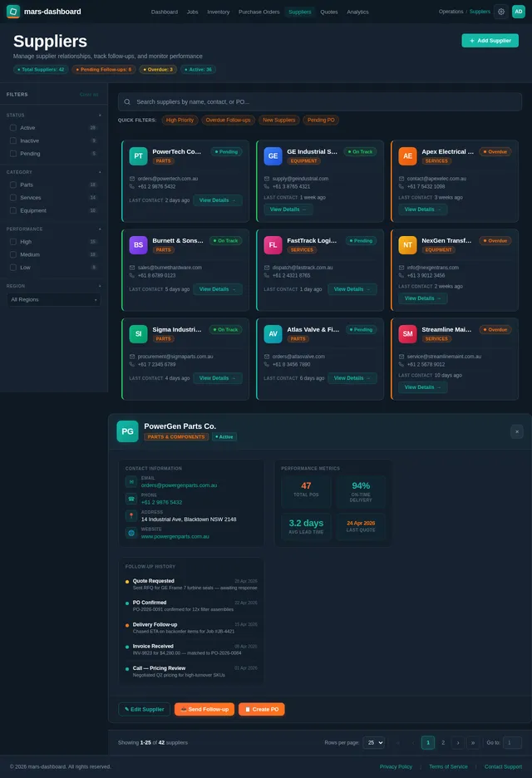The image size is (532, 778).
Task: Focus the supplier search field
Action: (319, 101)
